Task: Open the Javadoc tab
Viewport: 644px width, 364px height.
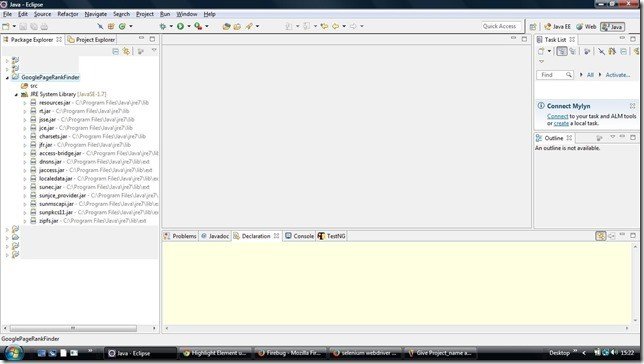Action: click(x=214, y=236)
